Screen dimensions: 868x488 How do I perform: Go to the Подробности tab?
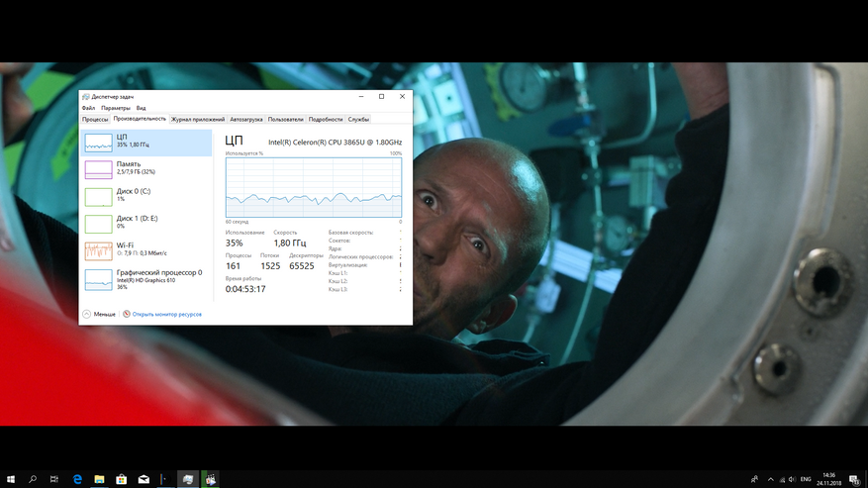pos(325,119)
